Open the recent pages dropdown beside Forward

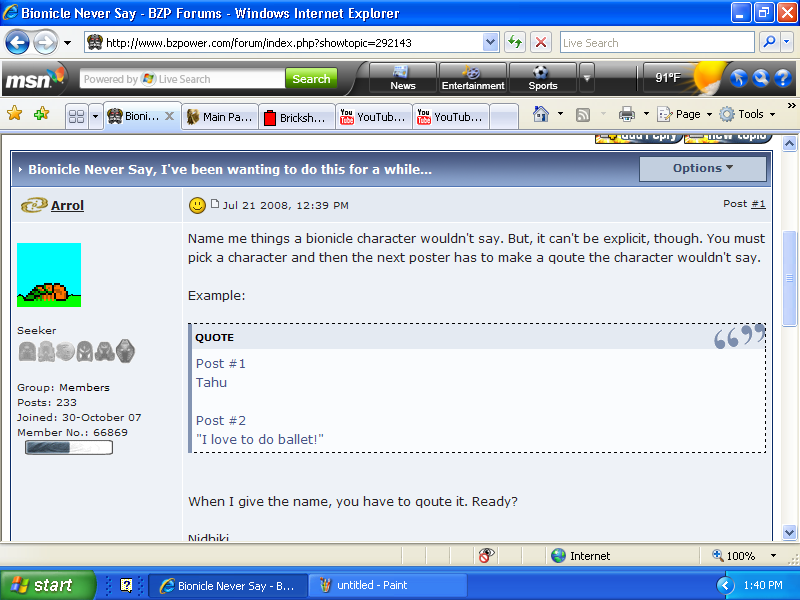tap(67, 43)
